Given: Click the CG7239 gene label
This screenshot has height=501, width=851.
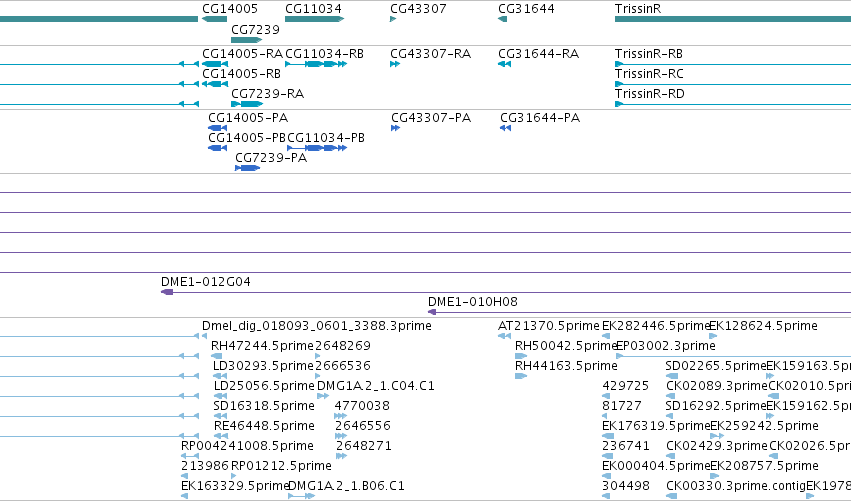Looking at the screenshot, I should click(255, 29).
